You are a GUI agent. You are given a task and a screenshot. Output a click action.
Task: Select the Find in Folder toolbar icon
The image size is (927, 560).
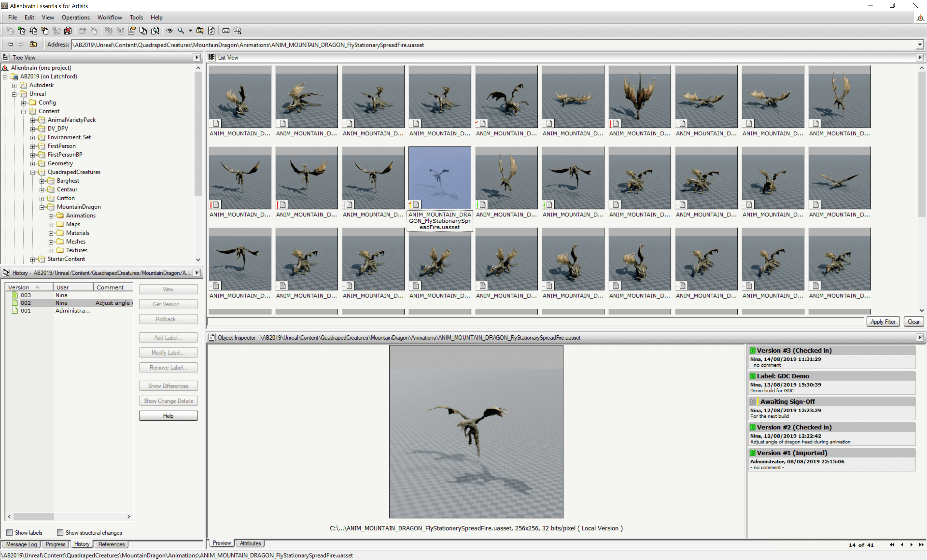[x=200, y=31]
